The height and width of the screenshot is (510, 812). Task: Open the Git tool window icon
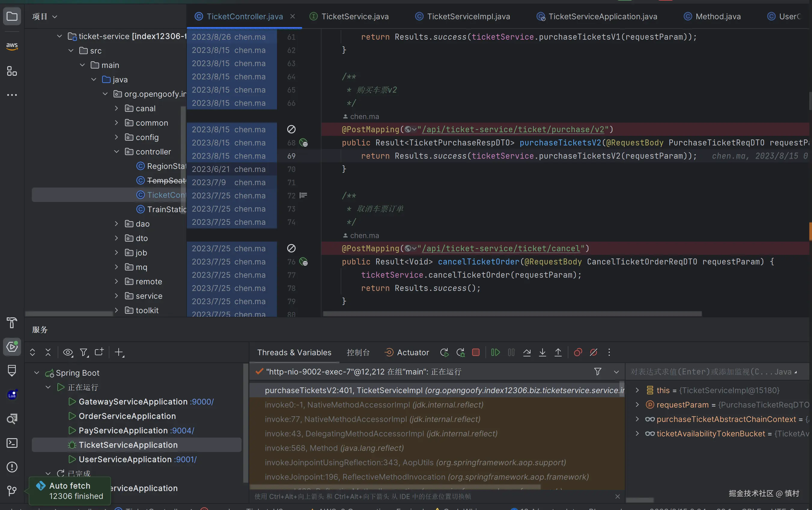[x=12, y=490]
